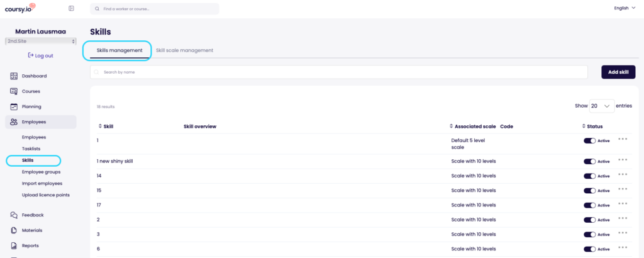Sort table by Skill column
This screenshot has width=644, height=258.
pyautogui.click(x=106, y=126)
